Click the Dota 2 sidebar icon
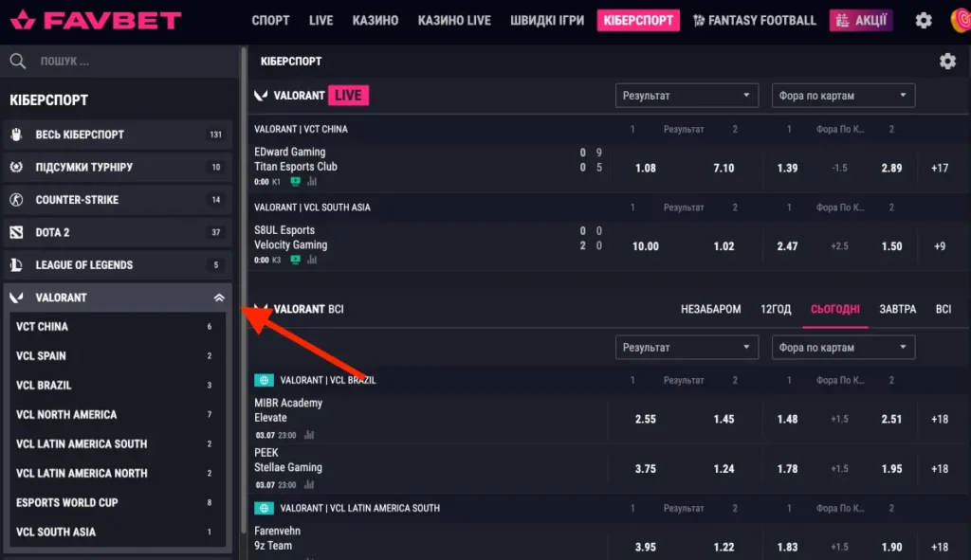Viewport: 971px width, 560px height. pos(17,233)
